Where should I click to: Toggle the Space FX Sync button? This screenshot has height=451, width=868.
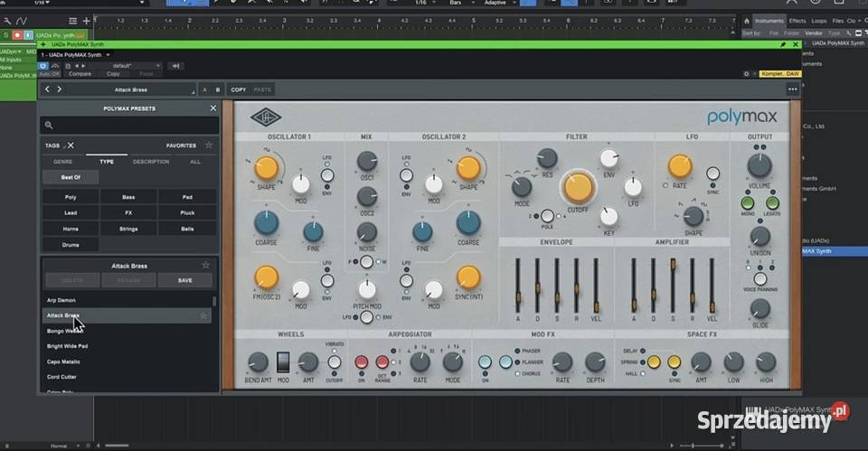[x=675, y=362]
